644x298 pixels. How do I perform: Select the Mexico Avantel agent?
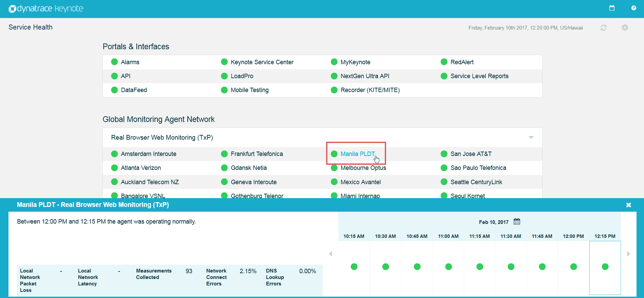[361, 182]
